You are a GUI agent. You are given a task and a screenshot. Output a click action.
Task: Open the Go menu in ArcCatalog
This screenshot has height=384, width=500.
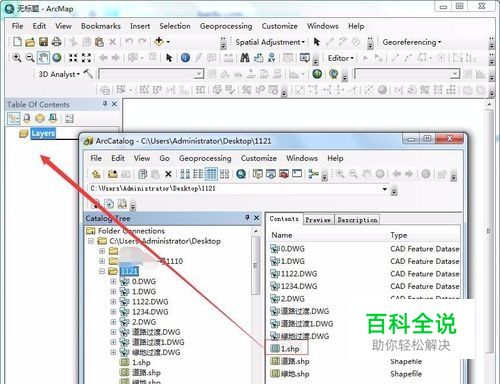164,158
